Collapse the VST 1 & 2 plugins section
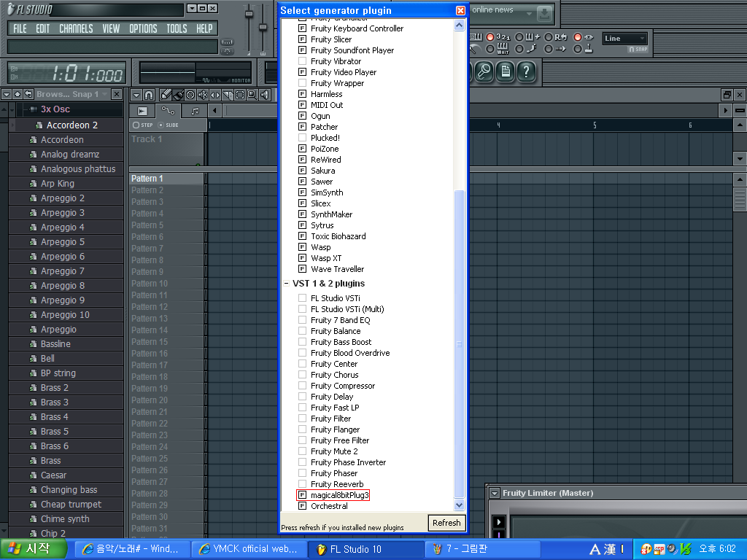 pos(286,284)
